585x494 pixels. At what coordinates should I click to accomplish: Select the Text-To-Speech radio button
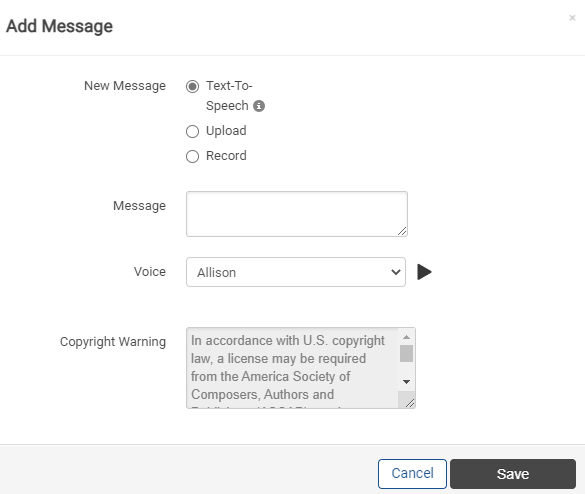[x=193, y=87]
